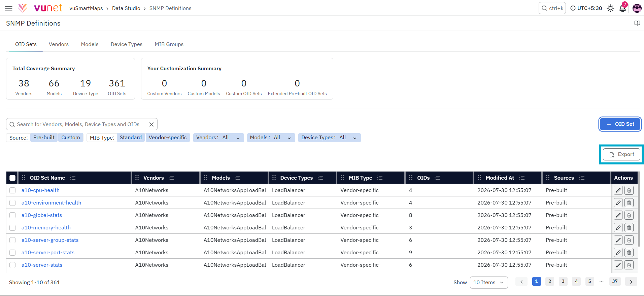This screenshot has width=644, height=296.
Task: Switch to the MIB Groups tab
Action: click(x=169, y=44)
